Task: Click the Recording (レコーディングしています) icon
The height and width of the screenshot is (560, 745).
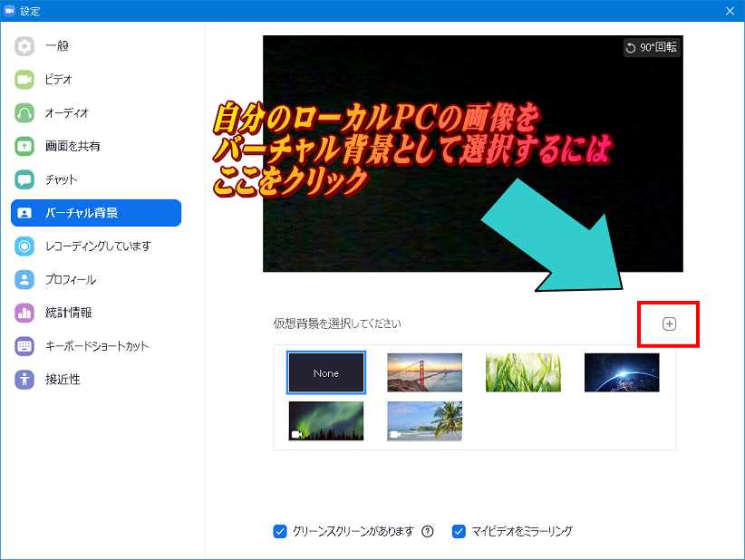Action: [24, 246]
